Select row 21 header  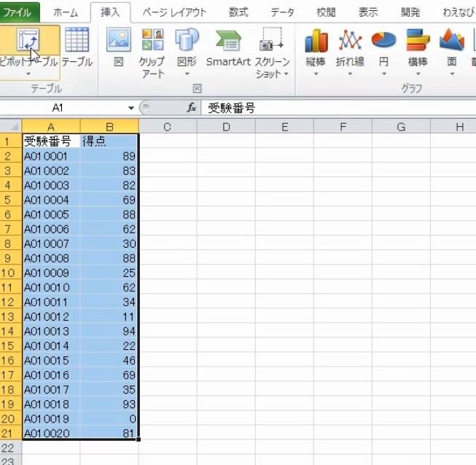pyautogui.click(x=11, y=433)
